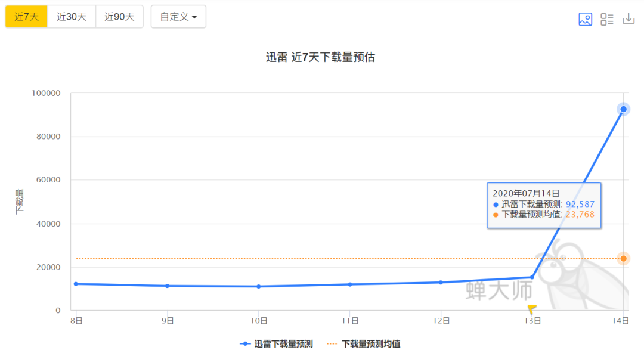Click the blue data point for 13日

pos(532,277)
